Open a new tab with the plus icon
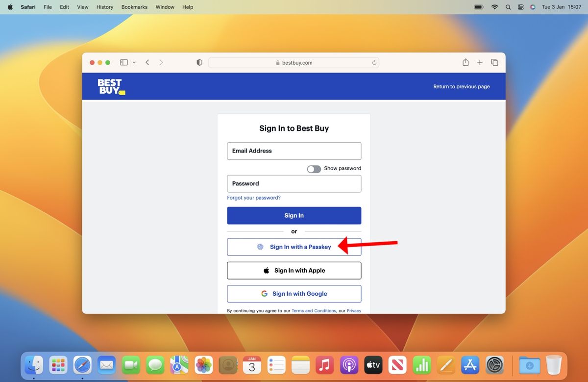 coord(480,62)
